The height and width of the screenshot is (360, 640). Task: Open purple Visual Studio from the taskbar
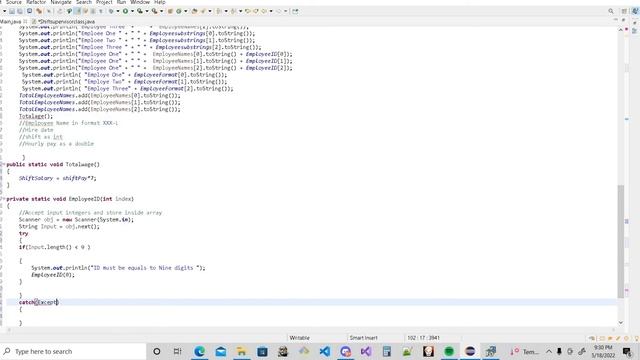(366, 351)
